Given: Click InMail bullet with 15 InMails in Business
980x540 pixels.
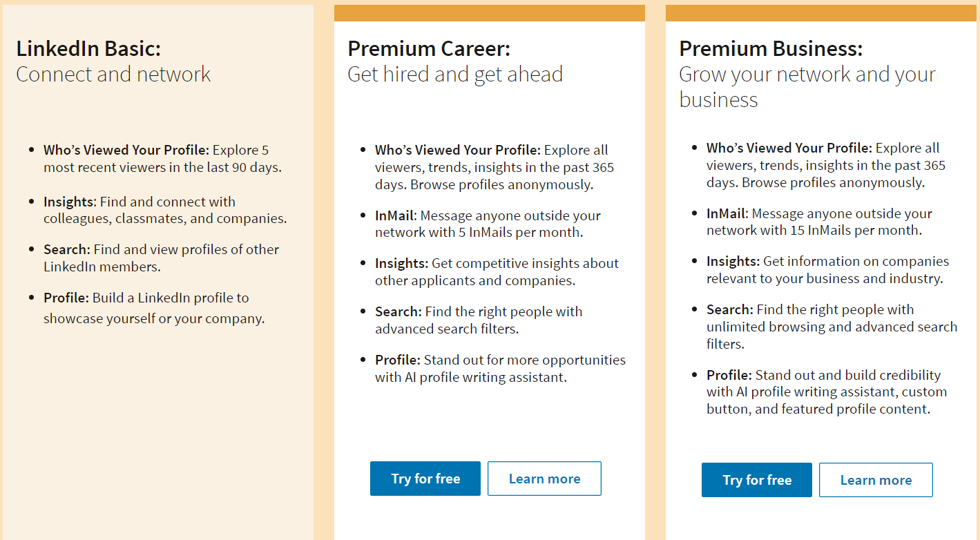Looking at the screenshot, I should [728, 213].
